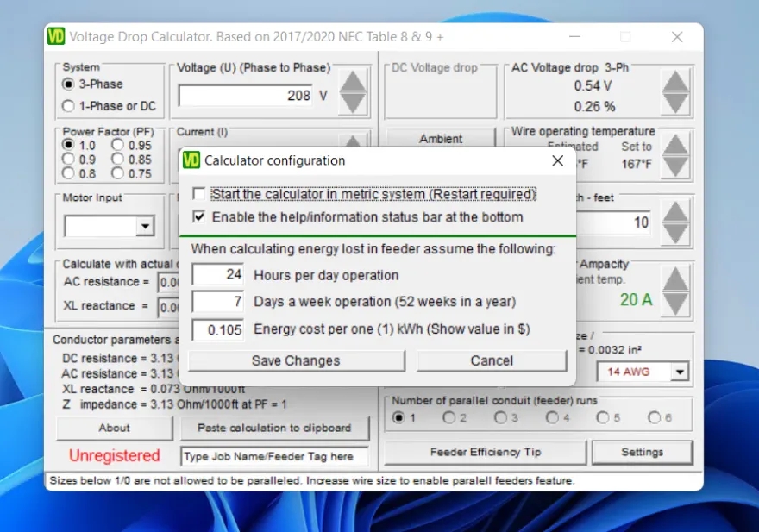Decrease ampacity with the down arrow

pyautogui.click(x=675, y=304)
